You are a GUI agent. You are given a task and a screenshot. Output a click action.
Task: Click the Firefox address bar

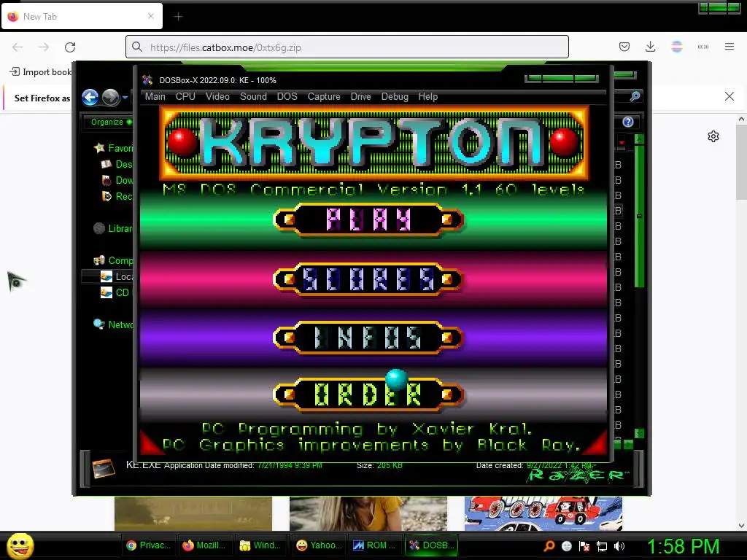(x=347, y=47)
